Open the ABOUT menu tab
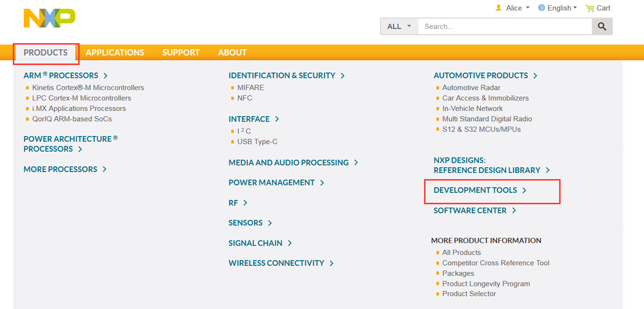Viewport: 644px width, 309px height. coord(232,52)
